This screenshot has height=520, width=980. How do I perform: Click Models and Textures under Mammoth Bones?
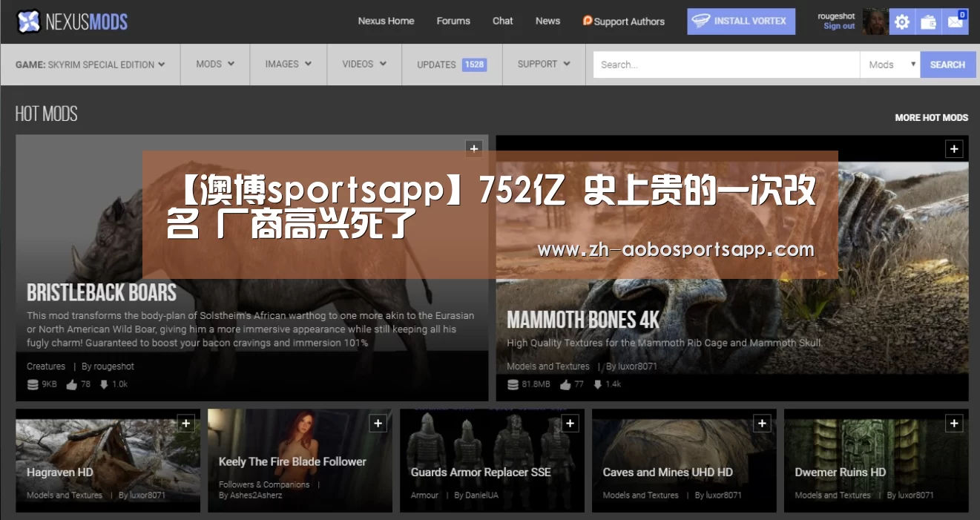click(548, 366)
